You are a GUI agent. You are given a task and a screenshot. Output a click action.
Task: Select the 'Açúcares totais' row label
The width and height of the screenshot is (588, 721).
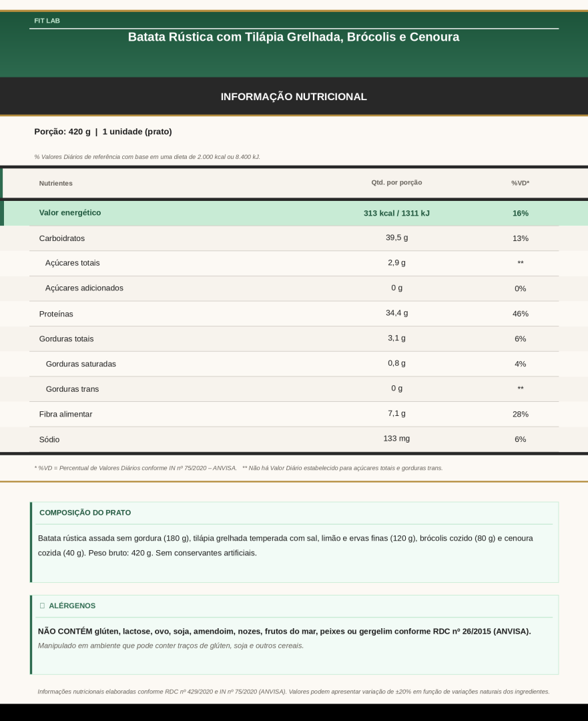72,263
